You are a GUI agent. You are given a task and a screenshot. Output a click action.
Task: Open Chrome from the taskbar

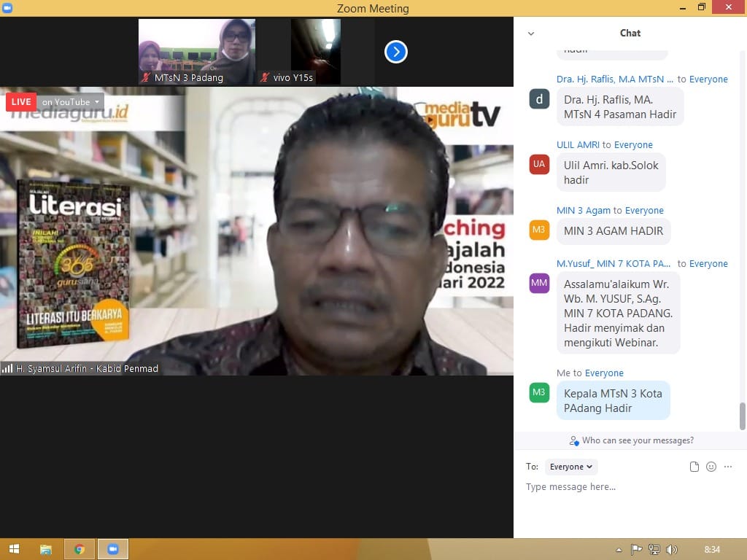click(80, 549)
